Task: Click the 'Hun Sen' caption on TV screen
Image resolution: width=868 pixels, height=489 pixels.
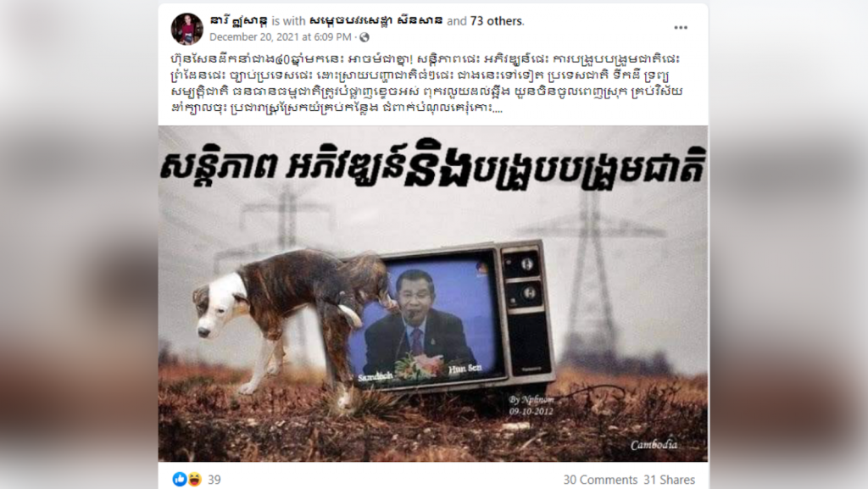Action: tap(465, 369)
